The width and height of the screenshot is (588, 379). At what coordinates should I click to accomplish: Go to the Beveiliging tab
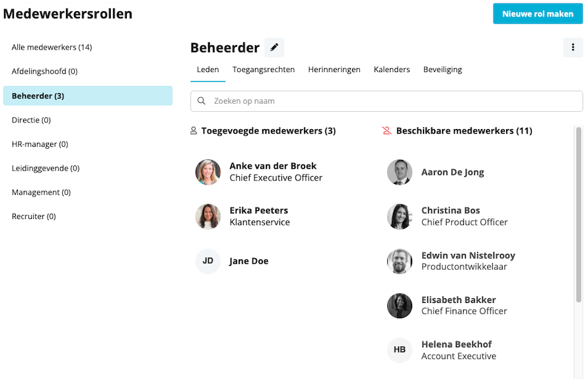[x=443, y=69]
